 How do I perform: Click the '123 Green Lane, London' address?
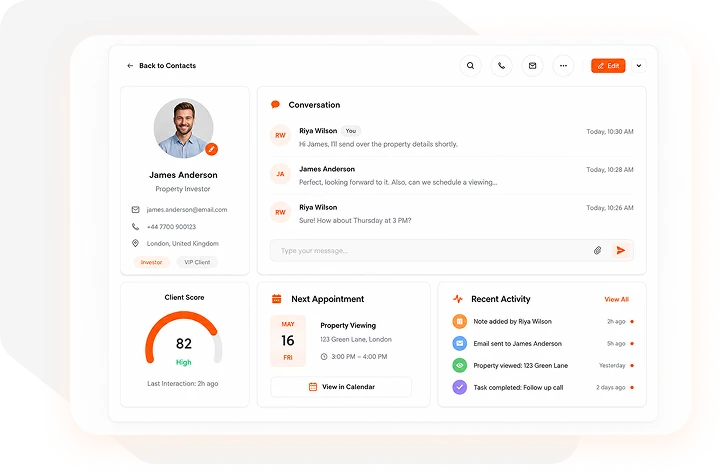pos(356,339)
